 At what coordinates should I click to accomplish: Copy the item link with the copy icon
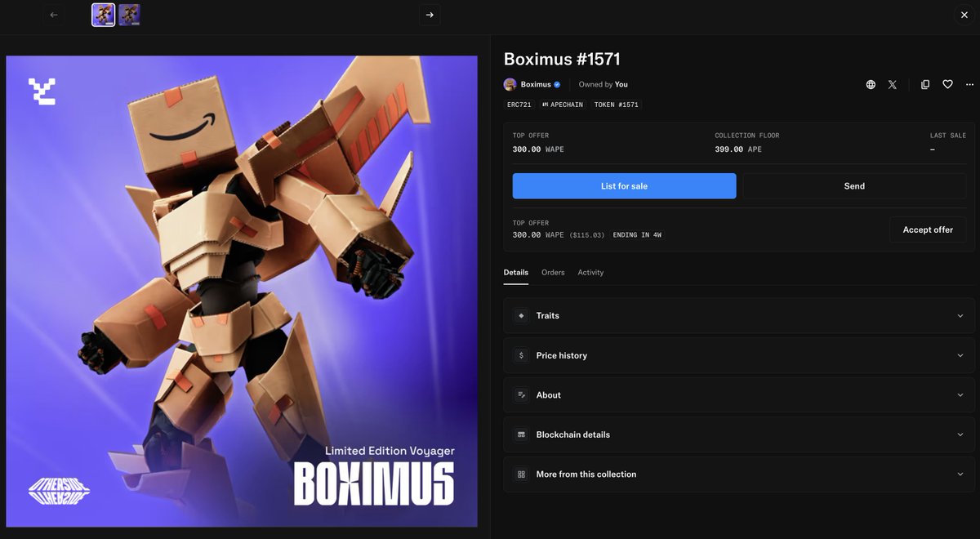[x=924, y=84]
